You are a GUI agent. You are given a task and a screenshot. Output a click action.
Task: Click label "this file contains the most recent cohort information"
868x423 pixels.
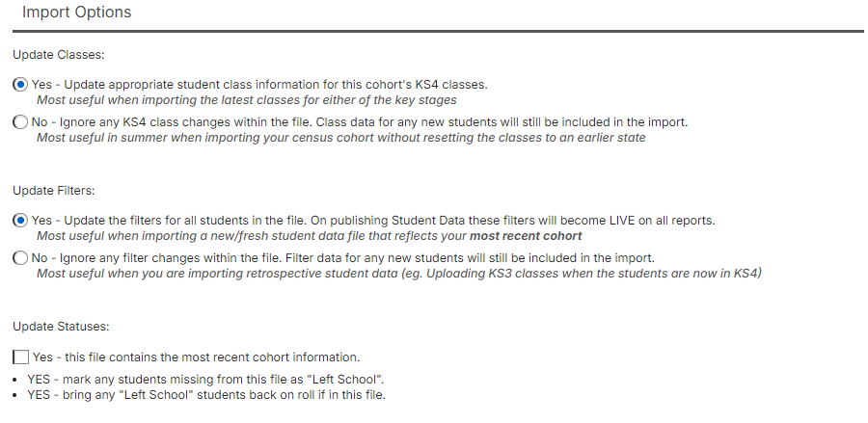coord(197,357)
